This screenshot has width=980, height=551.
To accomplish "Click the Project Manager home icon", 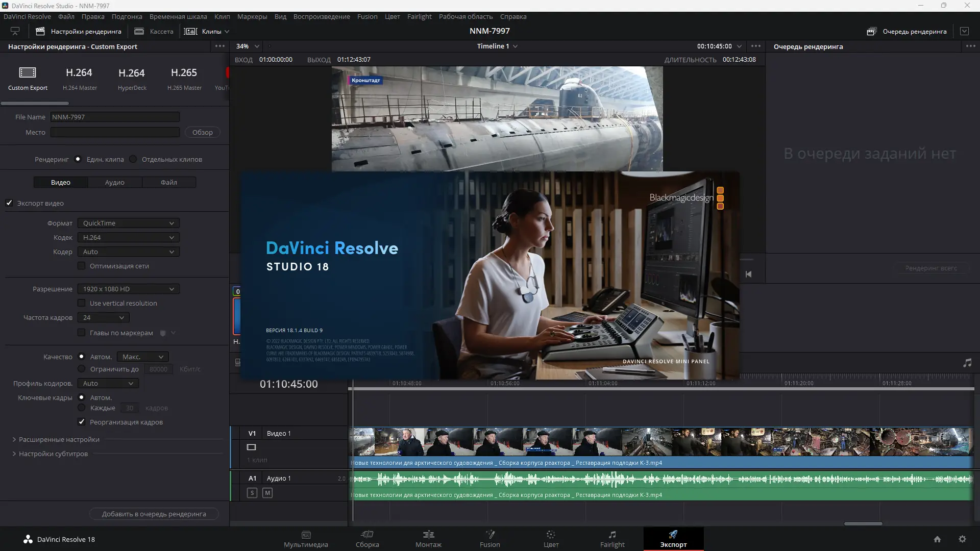I will click(937, 539).
